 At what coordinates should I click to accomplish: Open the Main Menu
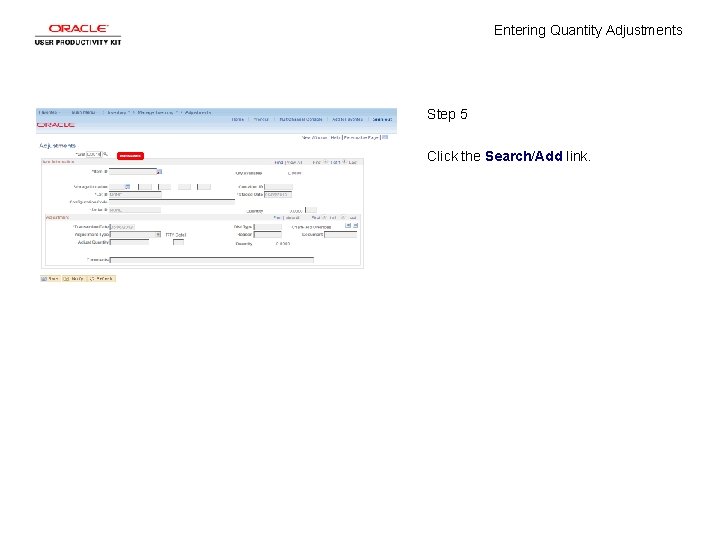[x=83, y=112]
